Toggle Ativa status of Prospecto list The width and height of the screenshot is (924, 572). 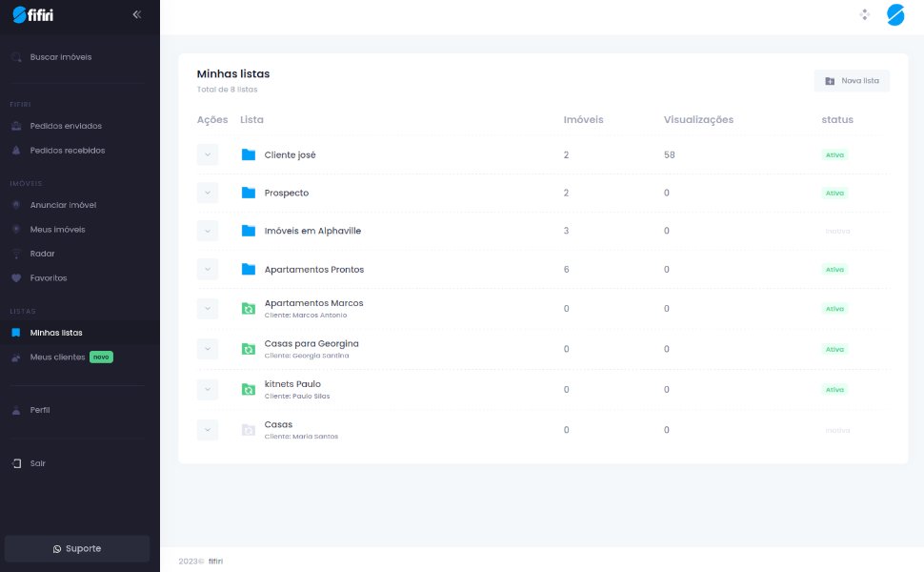[x=834, y=193]
